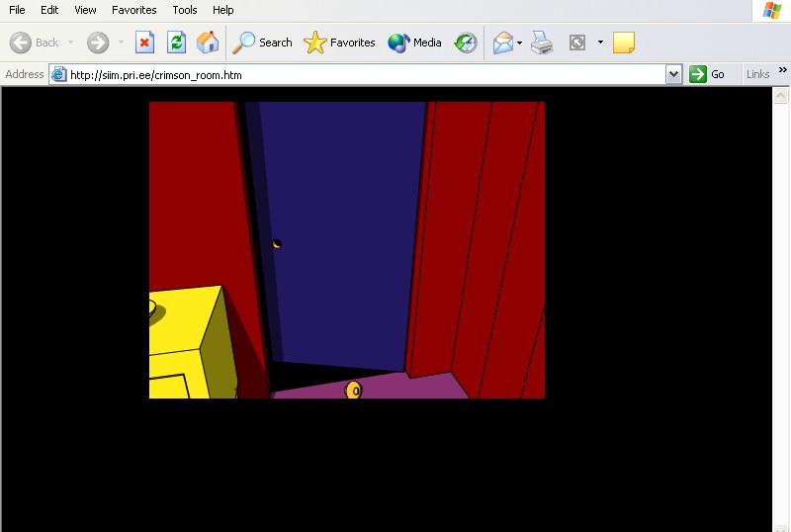Click the blue door in the game
The image size is (791, 532).
click(x=340, y=234)
